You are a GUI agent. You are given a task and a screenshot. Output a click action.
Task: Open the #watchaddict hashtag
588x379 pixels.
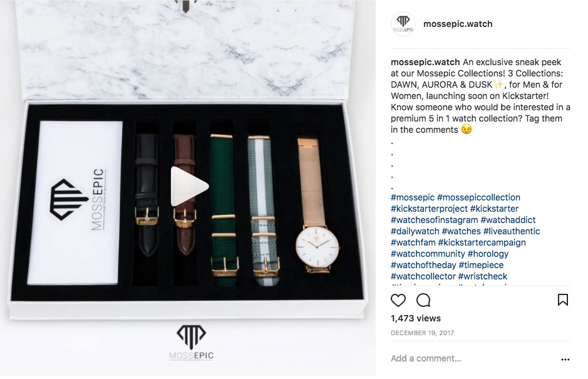point(508,220)
